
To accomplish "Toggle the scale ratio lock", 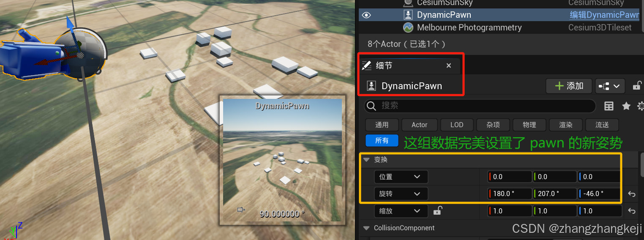I will click(x=438, y=210).
